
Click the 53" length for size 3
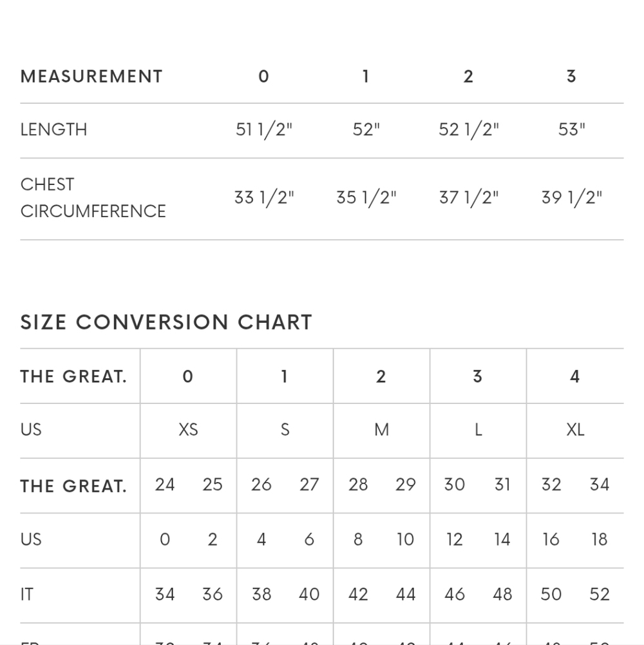click(x=571, y=130)
